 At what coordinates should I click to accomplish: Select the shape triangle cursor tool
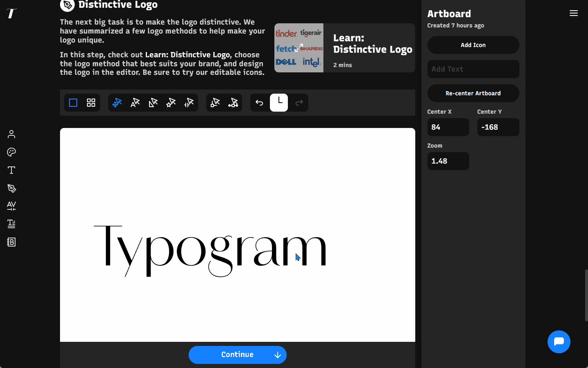coord(153,103)
